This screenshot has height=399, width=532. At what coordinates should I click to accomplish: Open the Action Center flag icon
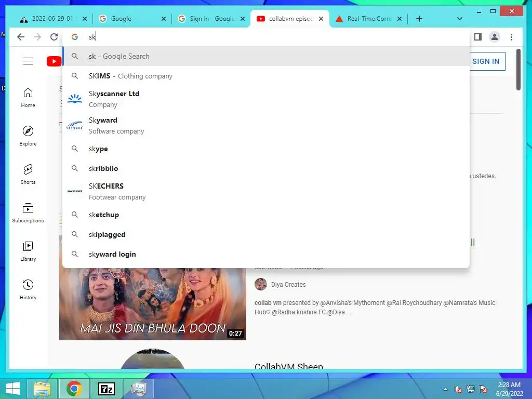click(x=483, y=389)
